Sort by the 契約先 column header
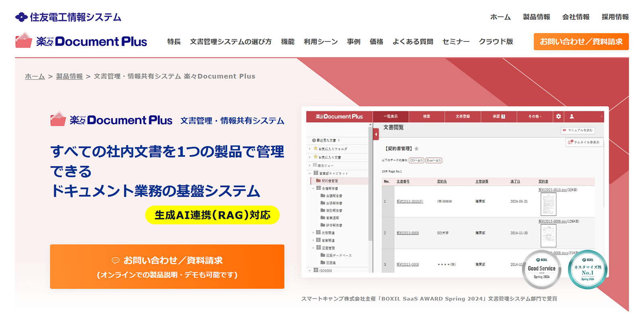 coord(442,181)
